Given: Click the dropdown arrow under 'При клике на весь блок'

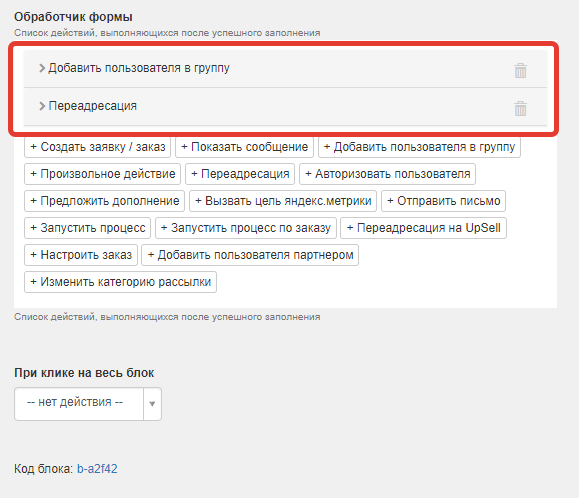Looking at the screenshot, I should 152,403.
